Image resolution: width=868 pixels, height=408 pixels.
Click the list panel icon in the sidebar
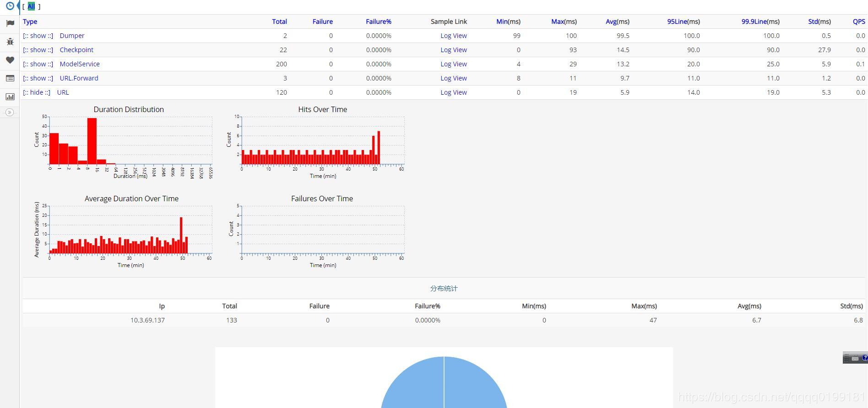[x=10, y=78]
